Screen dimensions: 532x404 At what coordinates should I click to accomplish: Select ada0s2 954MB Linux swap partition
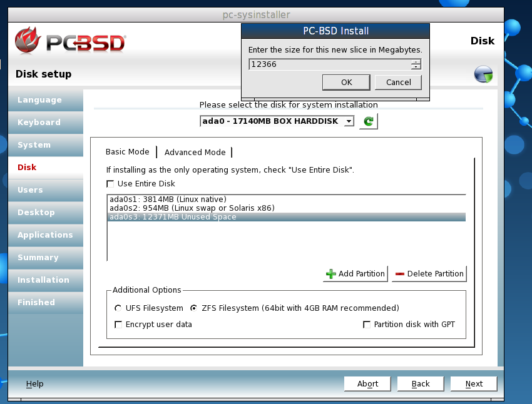coord(287,208)
